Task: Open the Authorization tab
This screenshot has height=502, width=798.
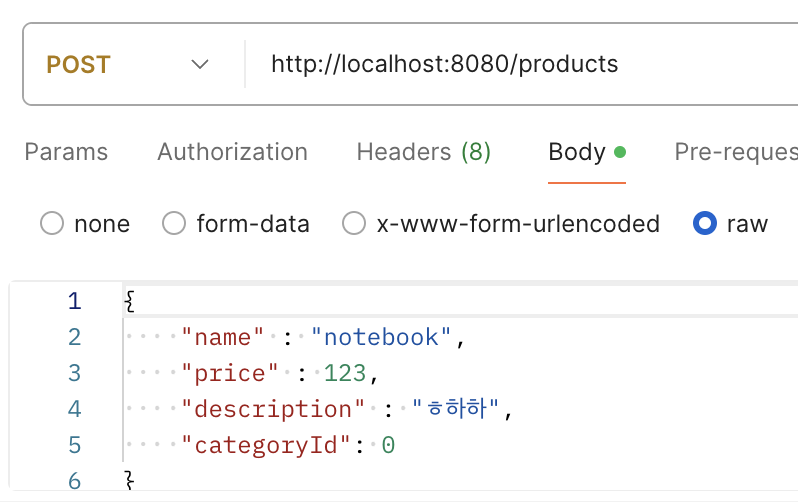Action: (233, 152)
